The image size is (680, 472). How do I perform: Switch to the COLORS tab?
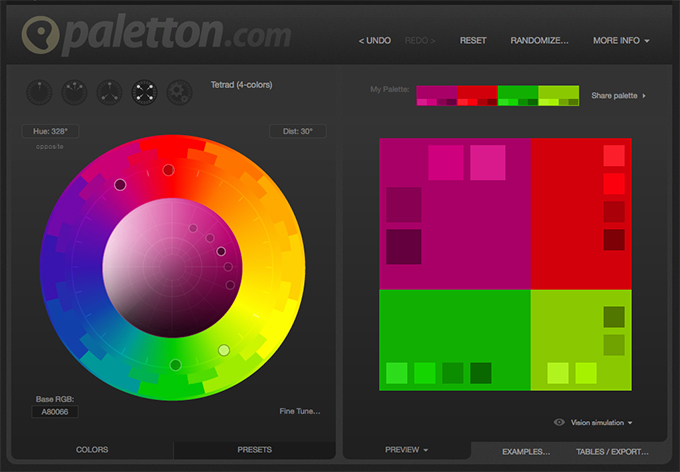tap(92, 450)
